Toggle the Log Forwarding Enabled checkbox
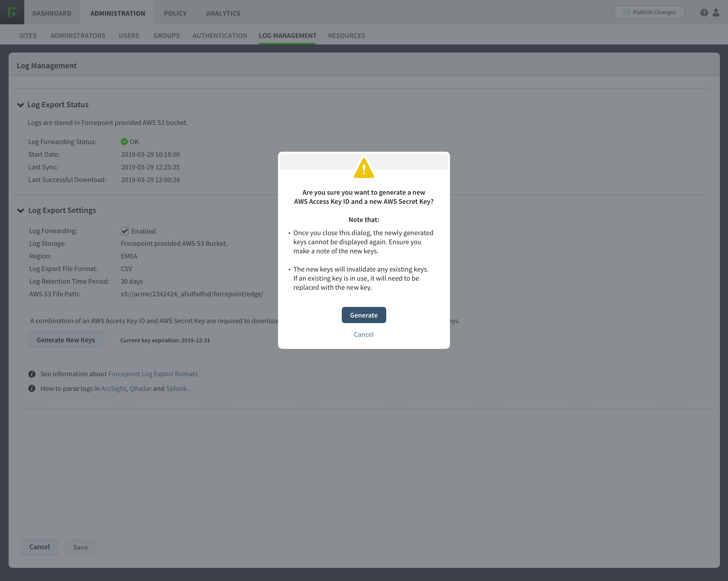 coord(125,231)
